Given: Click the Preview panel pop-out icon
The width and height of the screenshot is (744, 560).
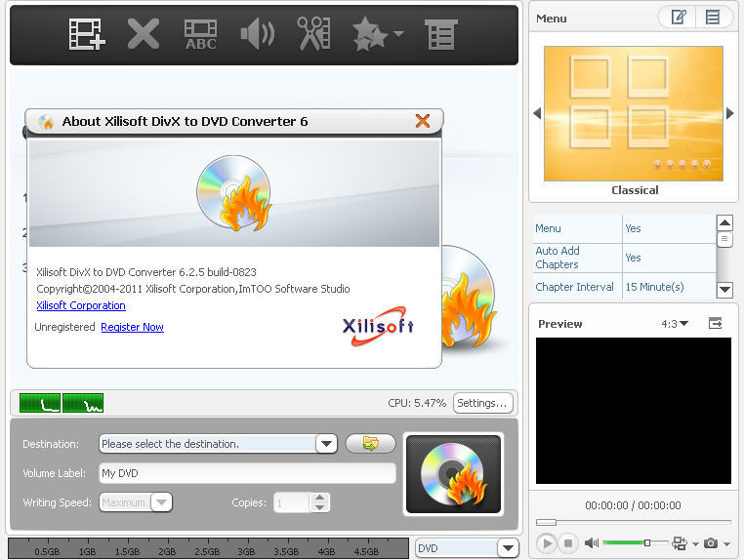Looking at the screenshot, I should coord(715,323).
